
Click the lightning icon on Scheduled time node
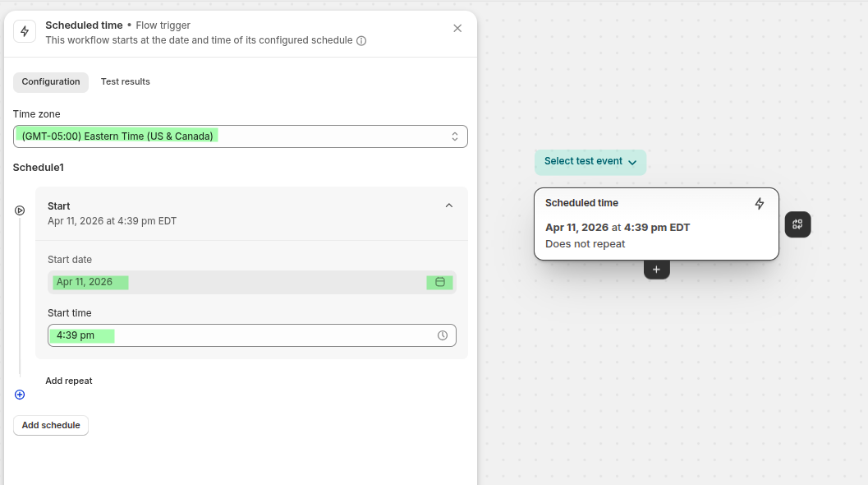(760, 204)
